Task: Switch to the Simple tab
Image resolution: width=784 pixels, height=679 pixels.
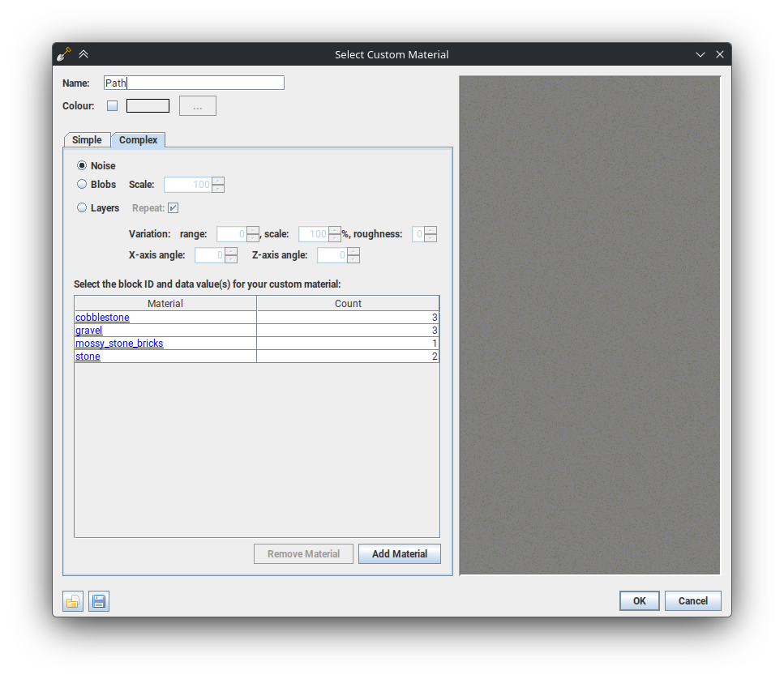Action: pyautogui.click(x=87, y=140)
